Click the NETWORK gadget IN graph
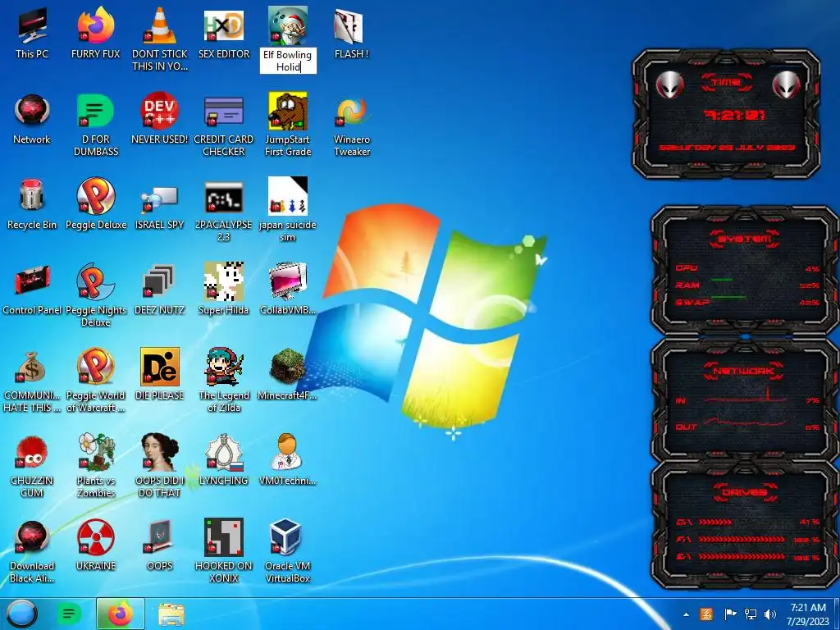 pos(745,395)
